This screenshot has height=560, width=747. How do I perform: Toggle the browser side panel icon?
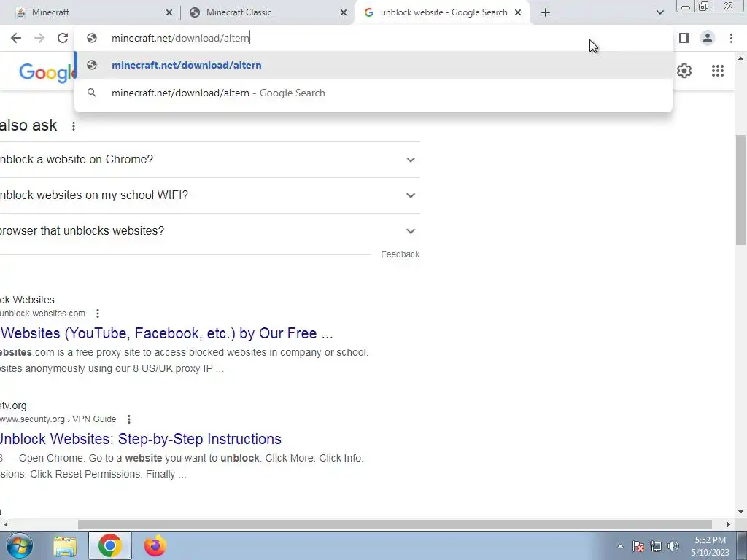pos(684,38)
